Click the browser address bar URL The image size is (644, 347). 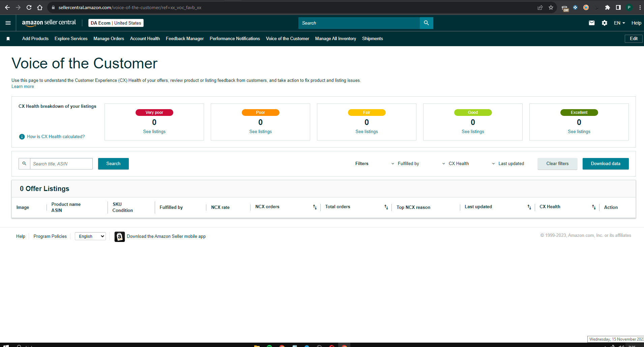(x=130, y=7)
